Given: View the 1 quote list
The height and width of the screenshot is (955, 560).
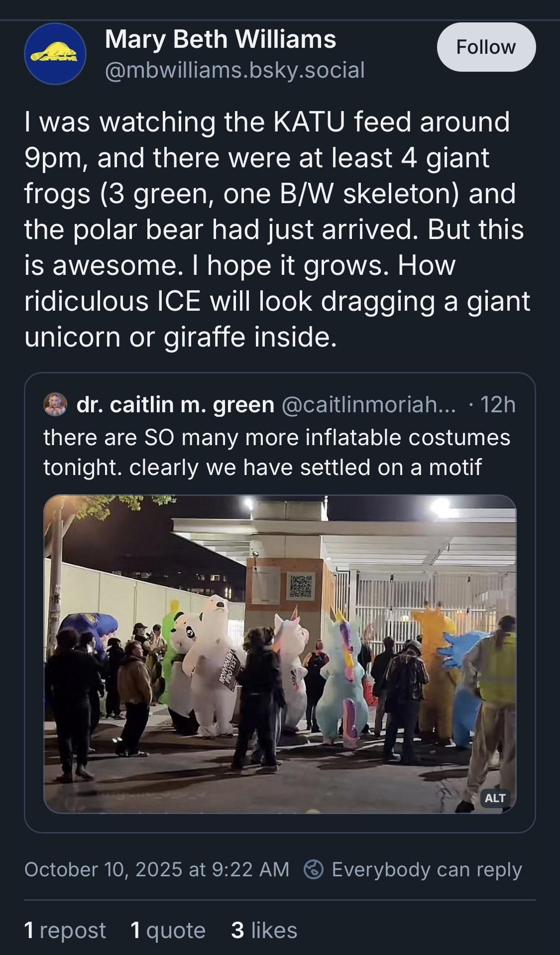Looking at the screenshot, I should point(168,930).
